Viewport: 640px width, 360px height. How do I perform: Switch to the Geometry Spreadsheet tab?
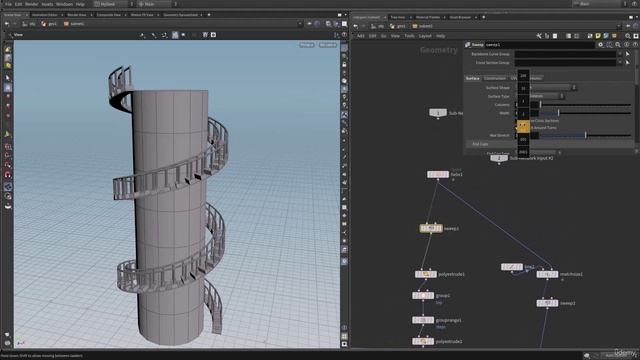point(180,15)
